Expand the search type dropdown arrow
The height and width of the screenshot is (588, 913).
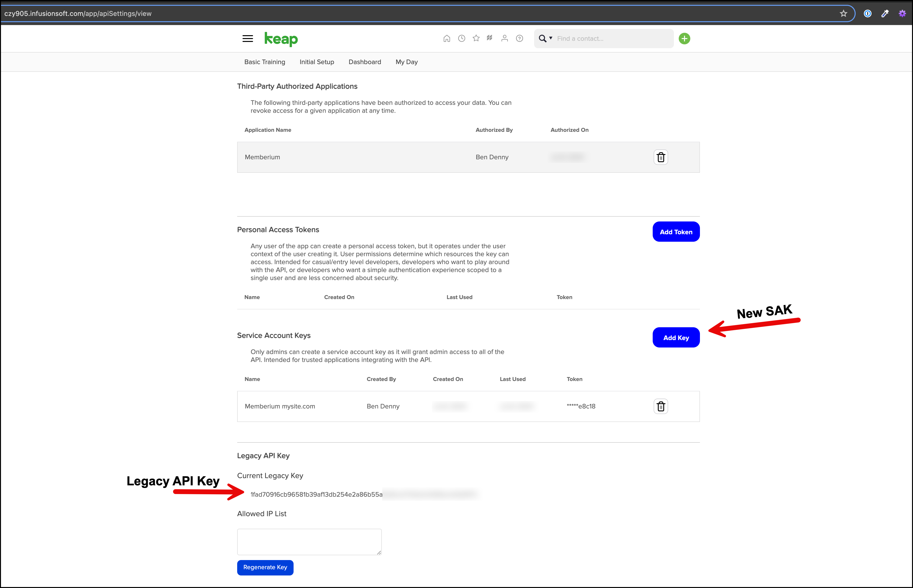[x=551, y=38]
